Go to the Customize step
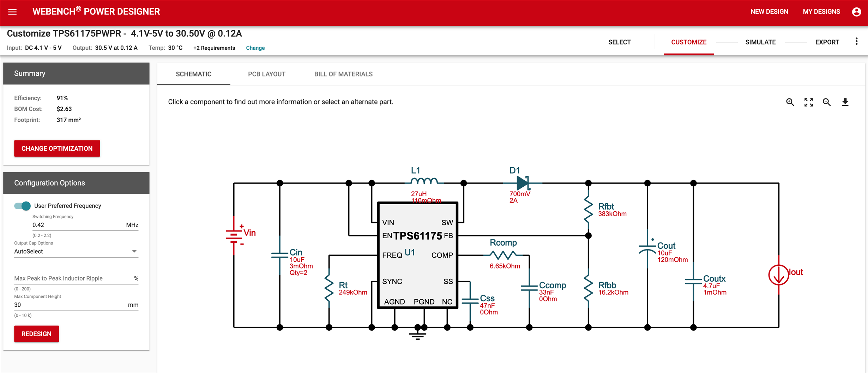Screen dimensions: 868x373 point(688,42)
